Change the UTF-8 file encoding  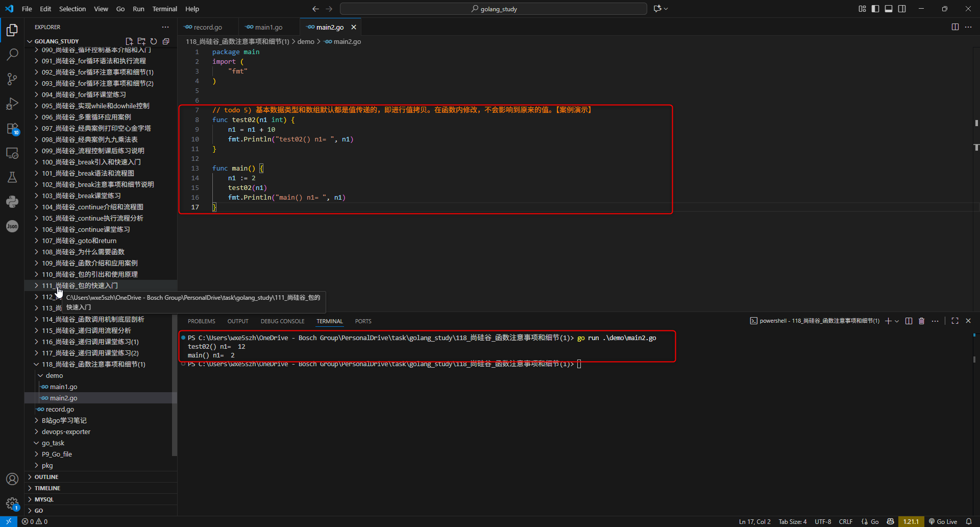point(823,522)
